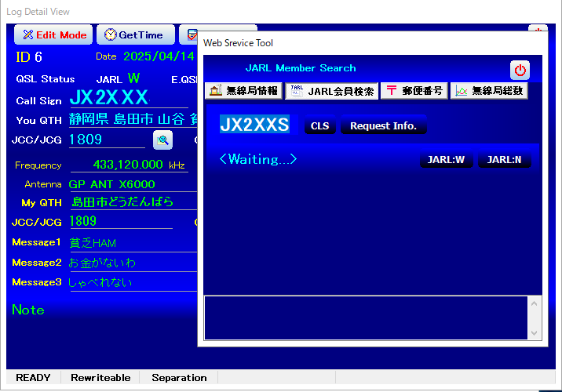This screenshot has height=392, width=562.
Task: Click the Antenna field GP ANT X6000
Action: click(133, 184)
